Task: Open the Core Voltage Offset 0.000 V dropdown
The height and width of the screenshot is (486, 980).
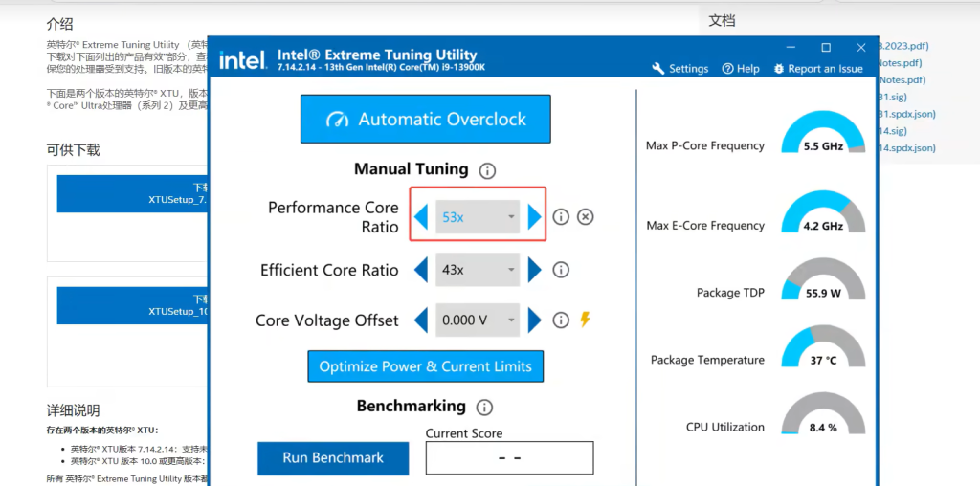Action: pyautogui.click(x=478, y=320)
